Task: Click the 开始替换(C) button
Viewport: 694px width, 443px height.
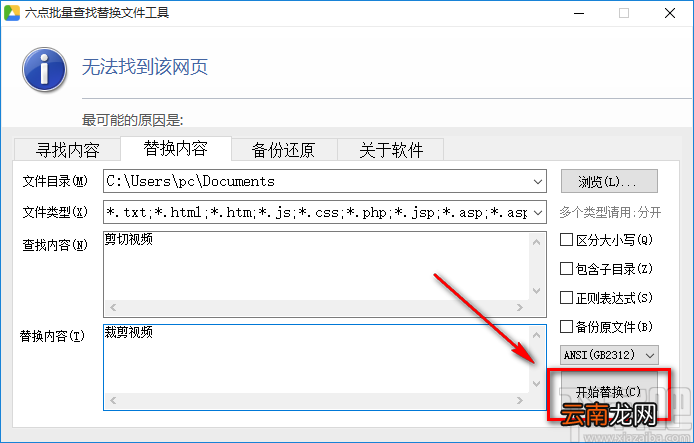Action: click(x=609, y=393)
